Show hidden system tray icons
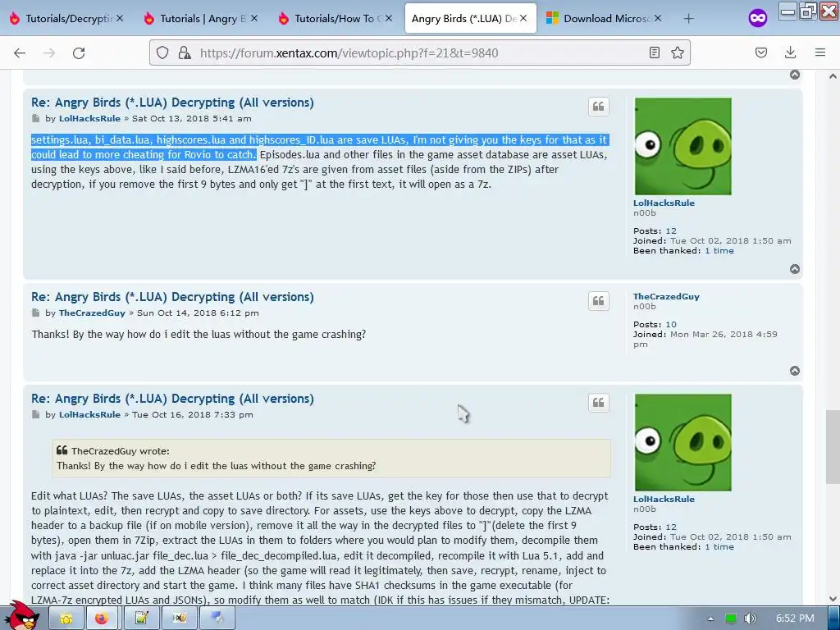Viewport: 840px width, 630px height. coord(710,619)
